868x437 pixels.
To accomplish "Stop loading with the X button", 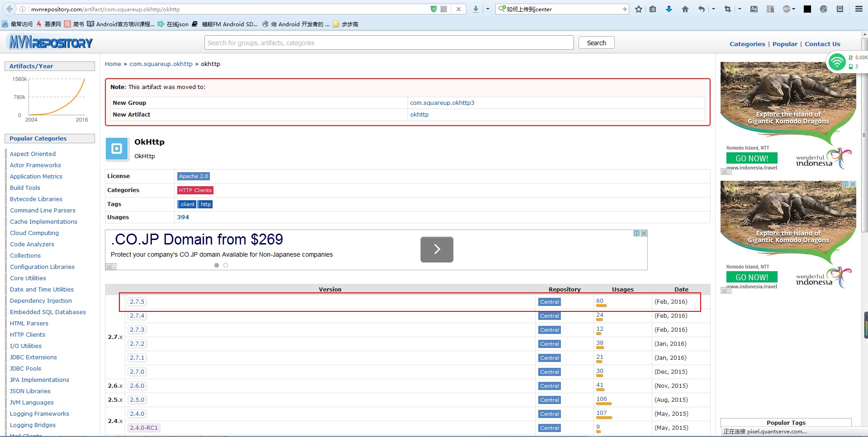I will click(x=459, y=9).
